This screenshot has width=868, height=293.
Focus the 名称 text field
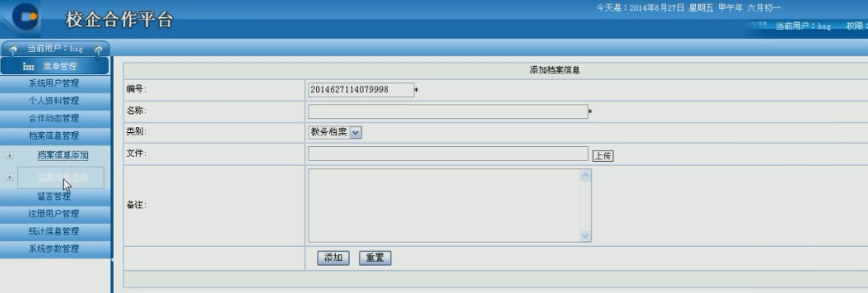448,112
